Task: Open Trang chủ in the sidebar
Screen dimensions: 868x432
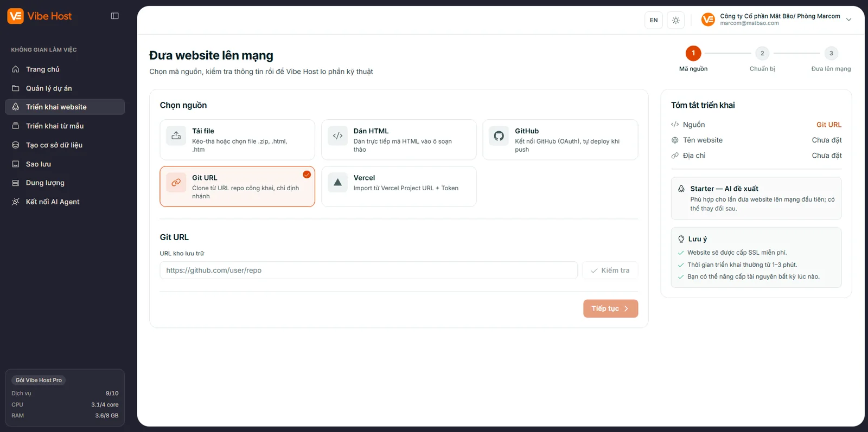Action: point(65,69)
